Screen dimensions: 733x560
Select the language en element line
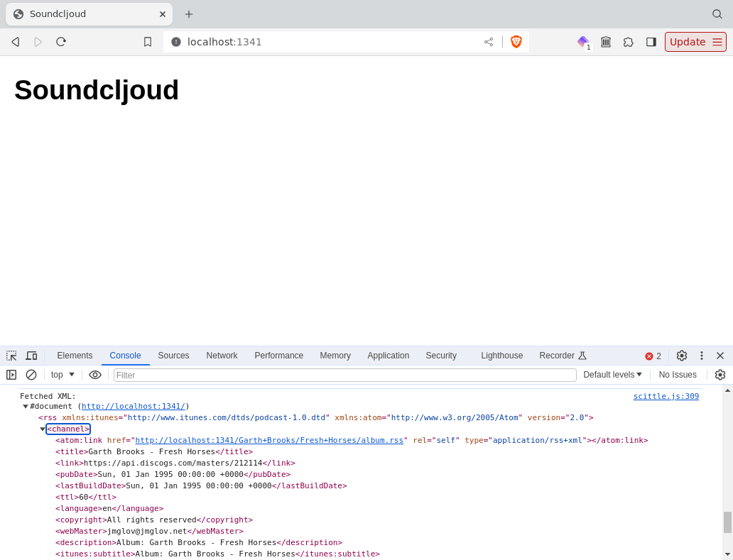[x=109, y=508]
